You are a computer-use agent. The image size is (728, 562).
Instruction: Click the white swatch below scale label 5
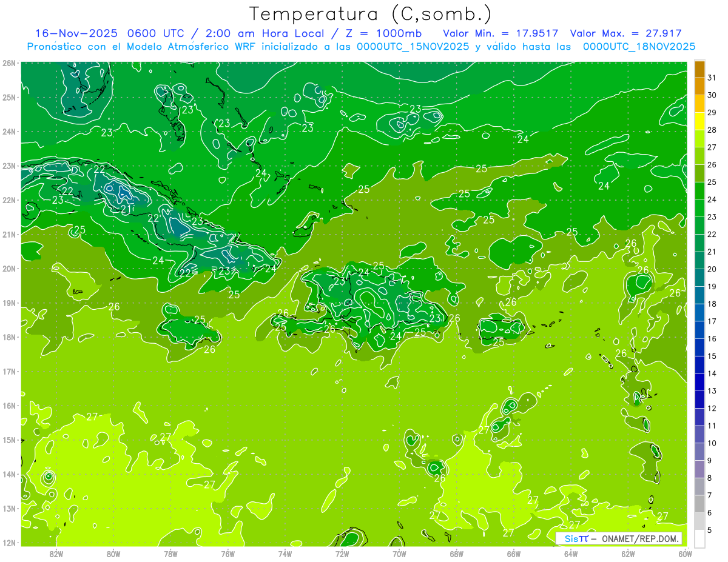point(699,538)
